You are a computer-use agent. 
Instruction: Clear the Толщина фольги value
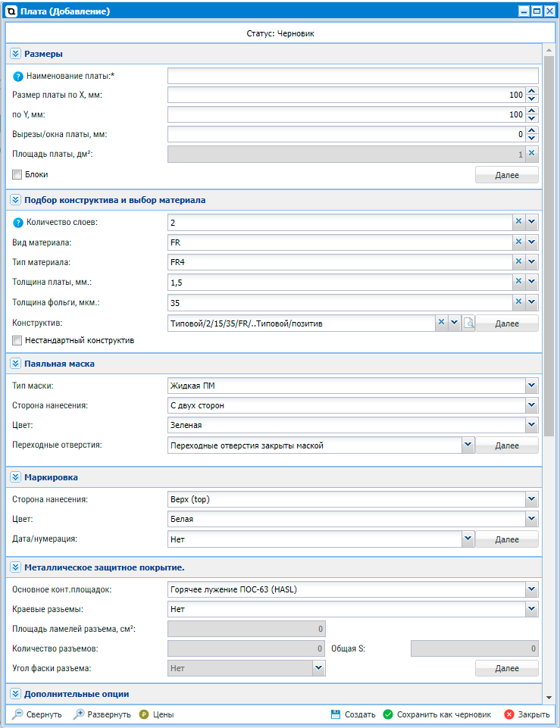coord(519,302)
